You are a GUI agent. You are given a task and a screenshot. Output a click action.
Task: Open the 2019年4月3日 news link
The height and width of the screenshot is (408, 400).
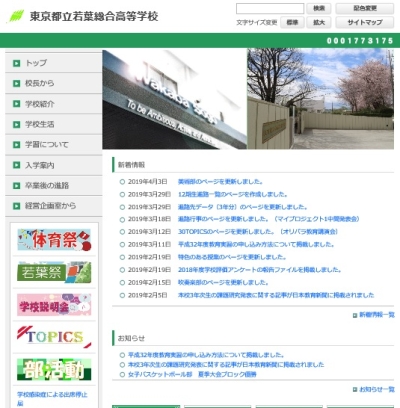click(220, 182)
